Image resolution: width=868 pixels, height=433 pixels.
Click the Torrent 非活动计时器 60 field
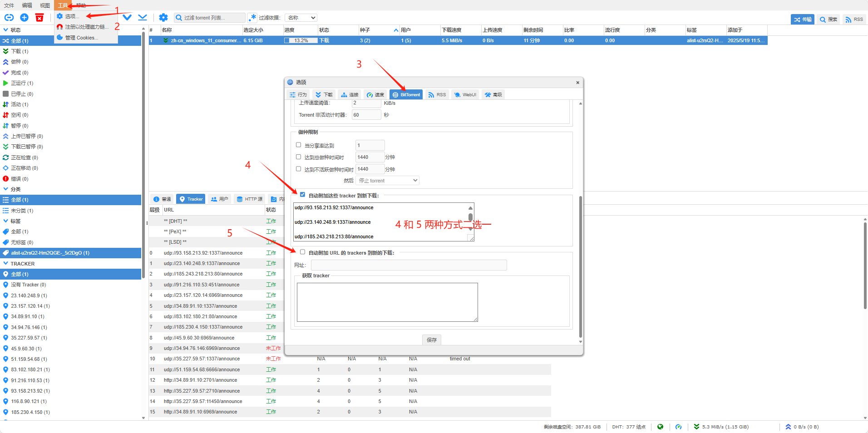pos(366,115)
